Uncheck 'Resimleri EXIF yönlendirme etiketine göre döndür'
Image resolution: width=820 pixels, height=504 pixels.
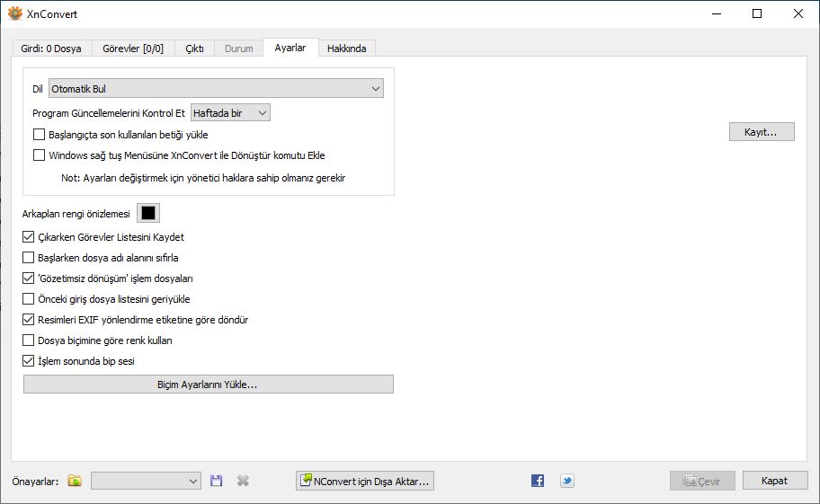pyautogui.click(x=28, y=320)
